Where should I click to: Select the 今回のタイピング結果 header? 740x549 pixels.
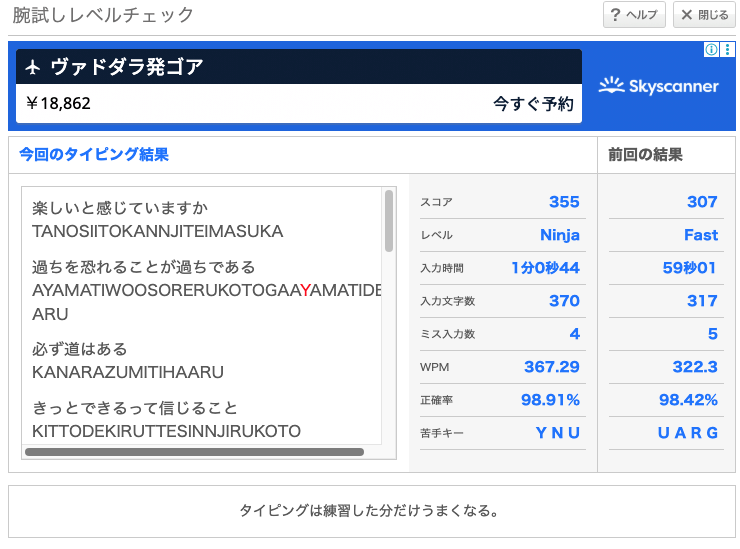click(x=94, y=154)
